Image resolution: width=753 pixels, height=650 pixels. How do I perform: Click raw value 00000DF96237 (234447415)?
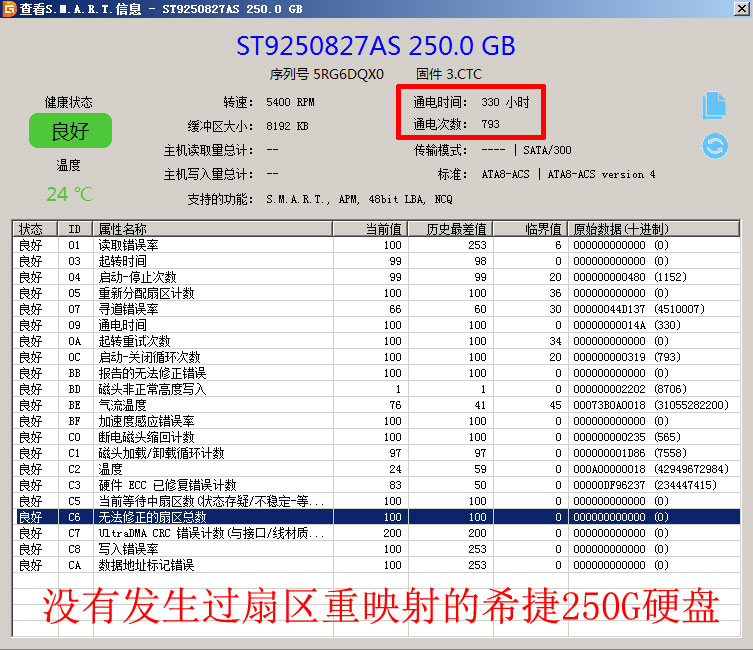pos(644,485)
